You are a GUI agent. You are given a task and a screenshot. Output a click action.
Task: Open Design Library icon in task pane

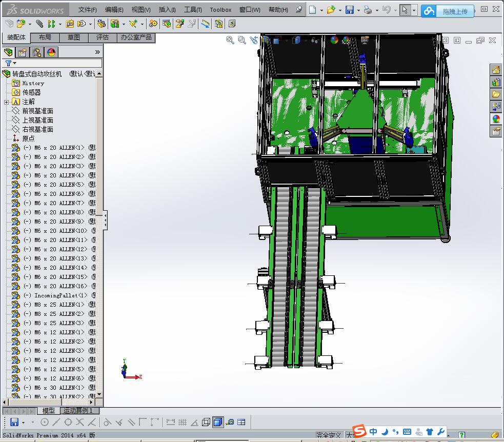click(496, 82)
